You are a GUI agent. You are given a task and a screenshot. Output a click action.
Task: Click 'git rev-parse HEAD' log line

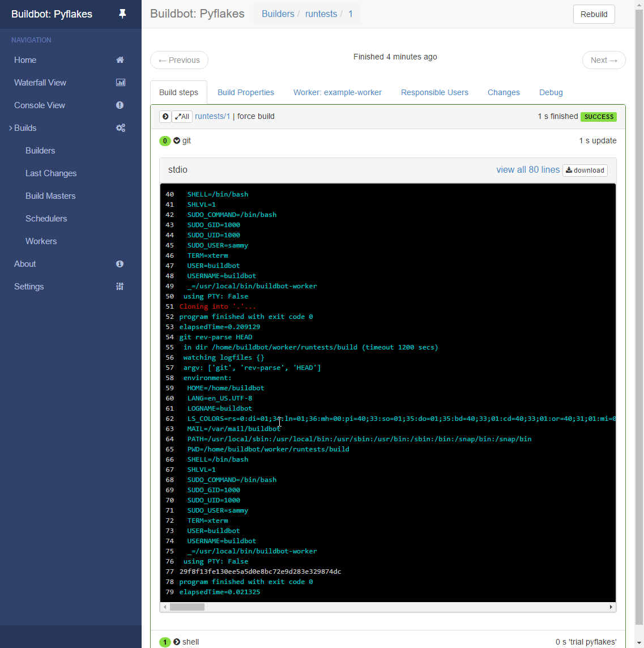216,337
